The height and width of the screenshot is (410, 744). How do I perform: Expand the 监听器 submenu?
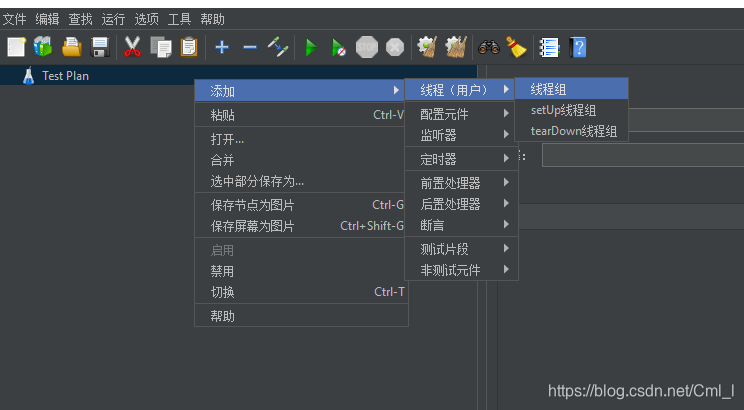(460, 135)
